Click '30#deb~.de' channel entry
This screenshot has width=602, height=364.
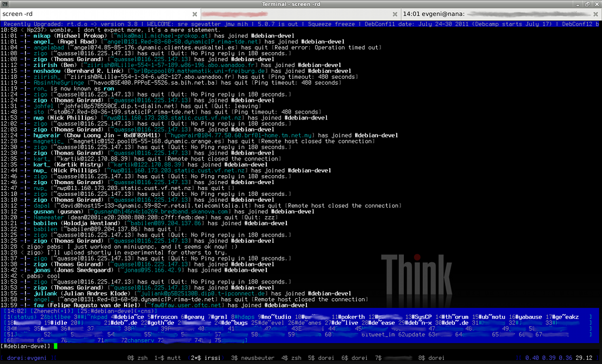click(452, 322)
